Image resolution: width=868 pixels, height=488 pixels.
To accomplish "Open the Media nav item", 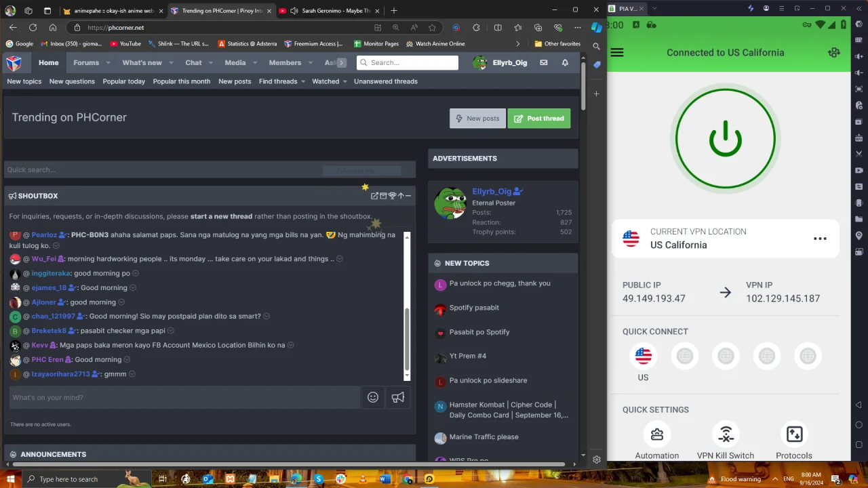I will [x=235, y=62].
